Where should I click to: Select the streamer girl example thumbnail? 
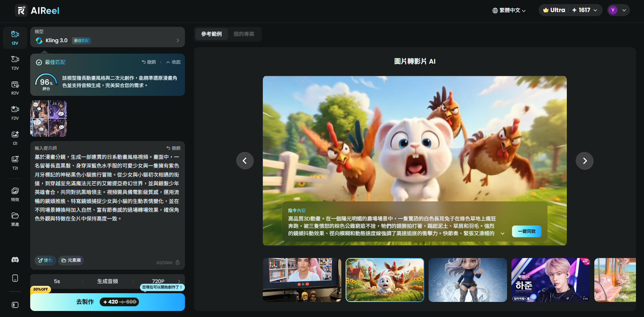coord(302,280)
